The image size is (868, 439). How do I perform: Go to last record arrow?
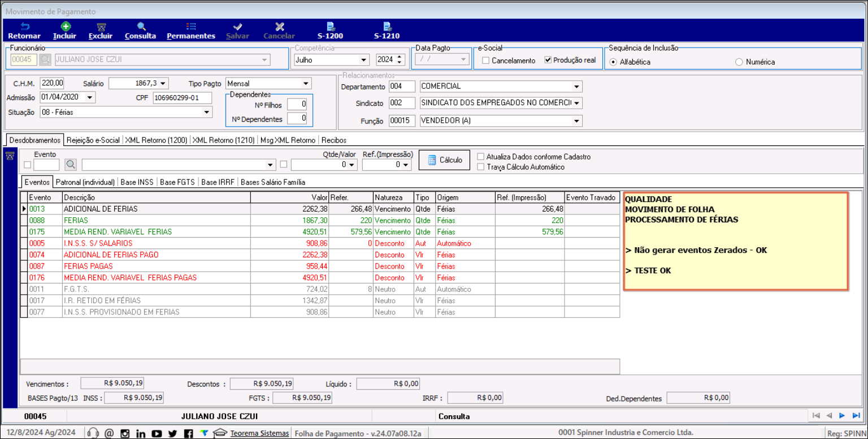point(855,416)
